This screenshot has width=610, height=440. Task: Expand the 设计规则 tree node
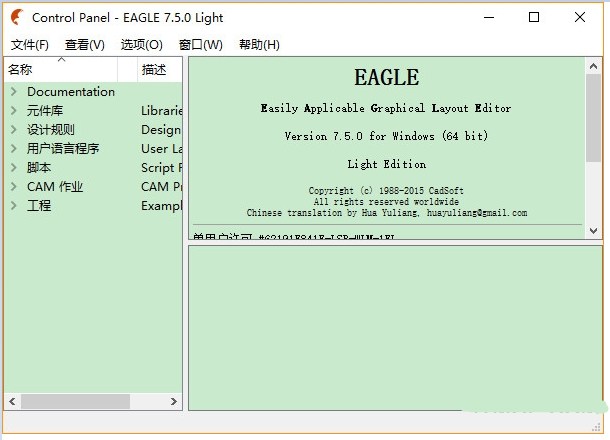click(x=14, y=129)
